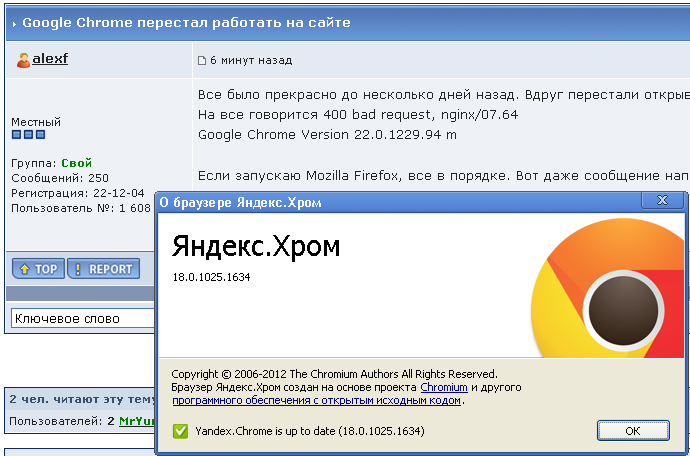Click 'Yandex.Chrome is up to date' status text
The width and height of the screenshot is (690, 456).
(310, 431)
